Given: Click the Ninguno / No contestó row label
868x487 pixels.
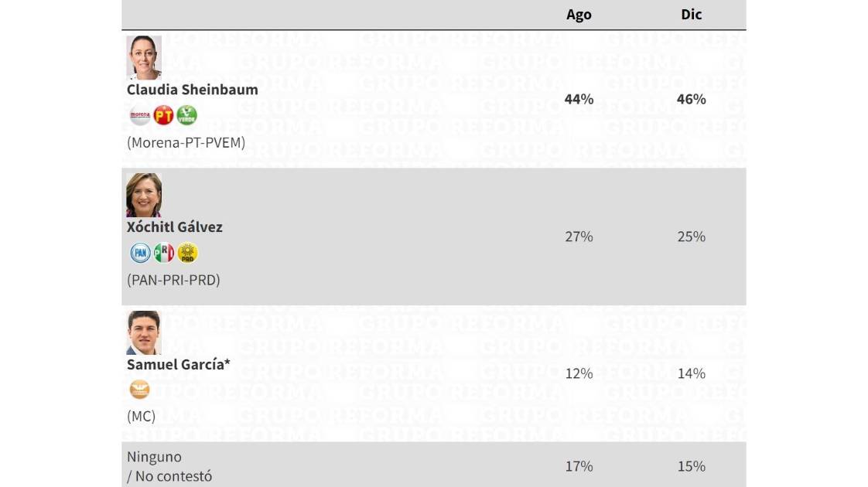Looking at the screenshot, I should [169, 466].
